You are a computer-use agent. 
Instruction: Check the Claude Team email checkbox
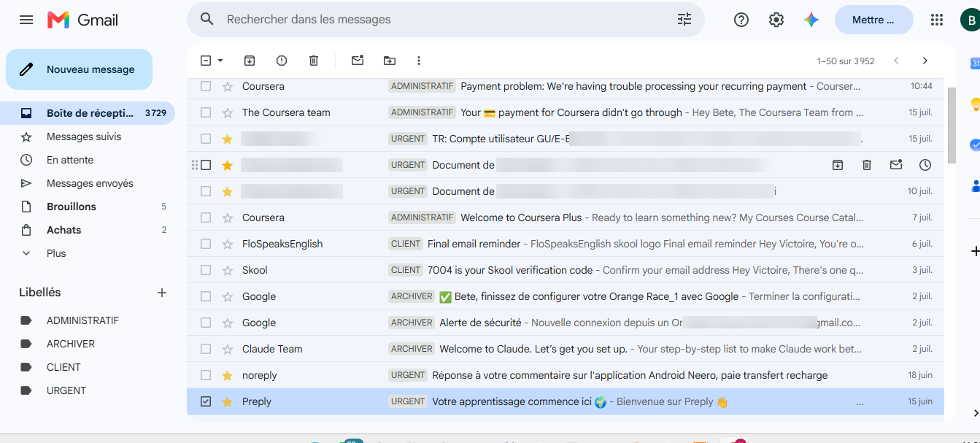click(x=206, y=349)
